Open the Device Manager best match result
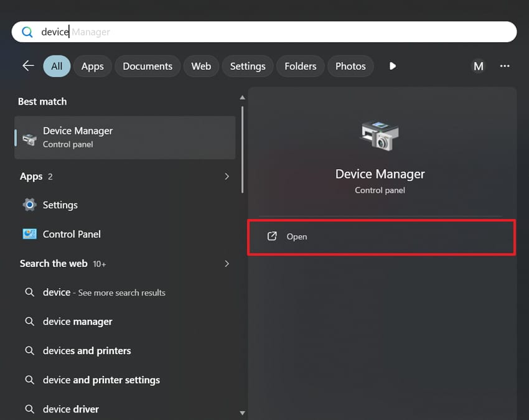Screen dimensions: 529x420 pyautogui.click(x=125, y=138)
